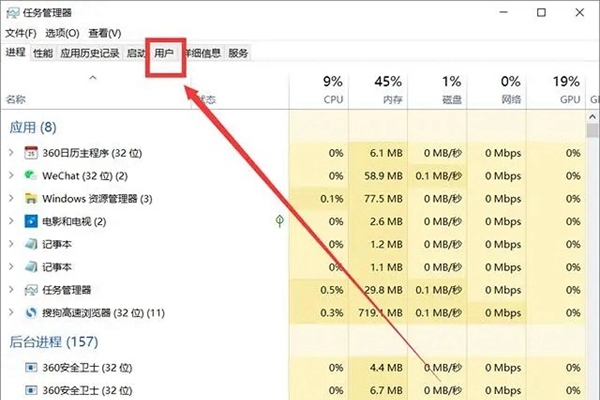600x400 pixels.
Task: Click the 电影和电视 app icon
Action: coord(31,221)
